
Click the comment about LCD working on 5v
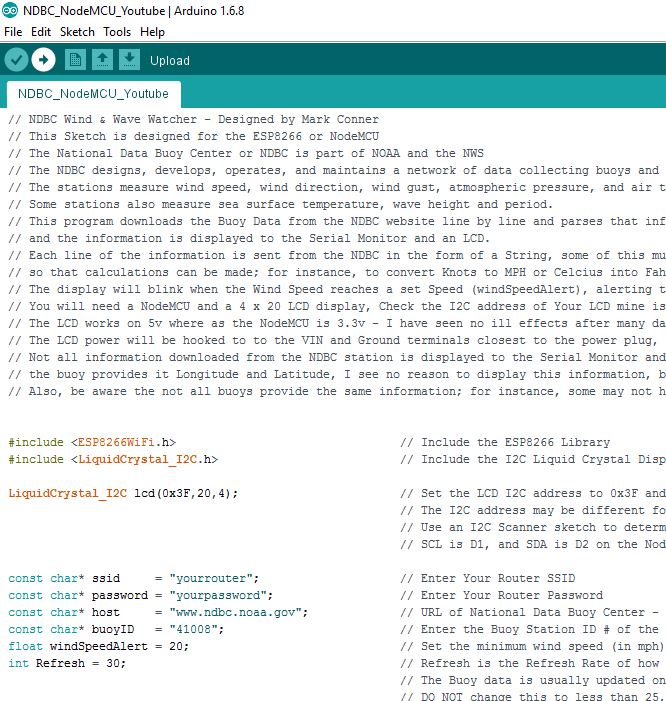pyautogui.click(x=337, y=324)
